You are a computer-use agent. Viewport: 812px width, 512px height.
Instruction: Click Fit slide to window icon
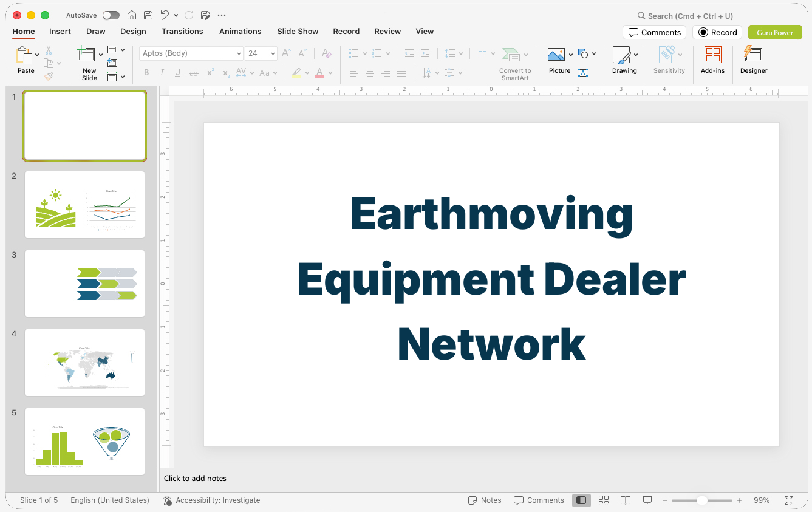point(789,500)
